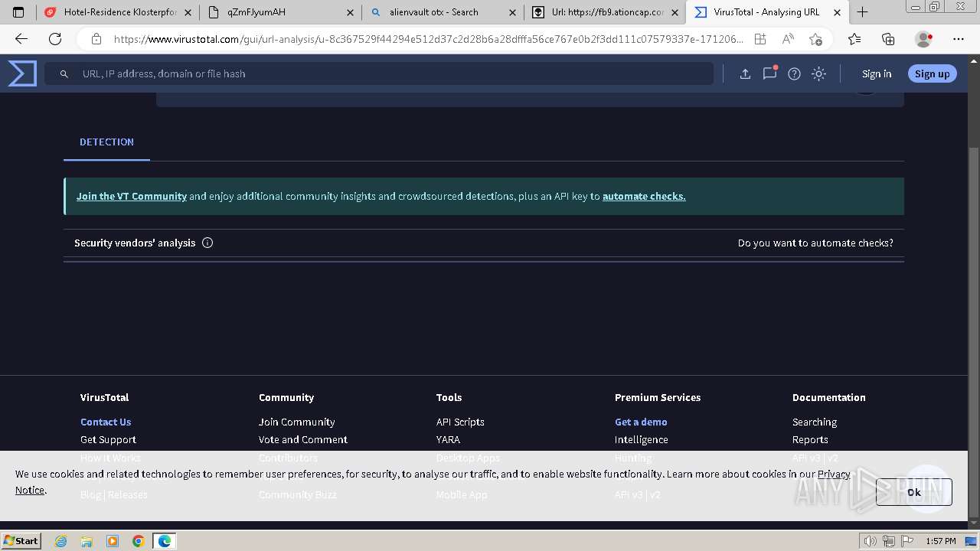Image resolution: width=980 pixels, height=551 pixels.
Task: Open the API Scripts footer link
Action: tap(460, 422)
